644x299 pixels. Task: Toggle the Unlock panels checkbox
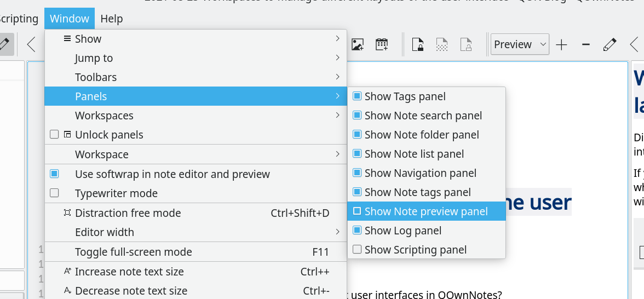(x=54, y=135)
